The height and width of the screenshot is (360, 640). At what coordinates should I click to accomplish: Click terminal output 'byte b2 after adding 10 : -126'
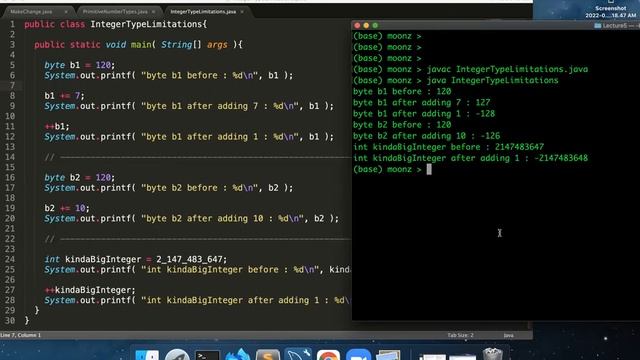point(427,136)
